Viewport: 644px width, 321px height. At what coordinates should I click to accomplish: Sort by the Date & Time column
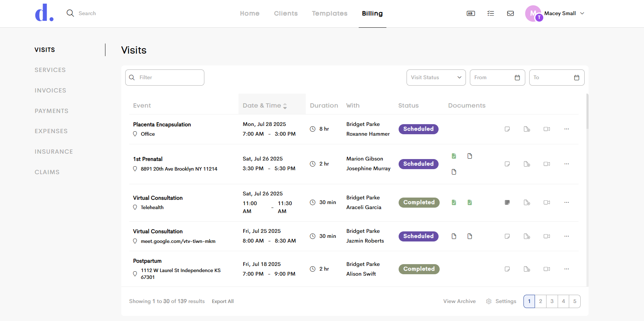point(272,104)
